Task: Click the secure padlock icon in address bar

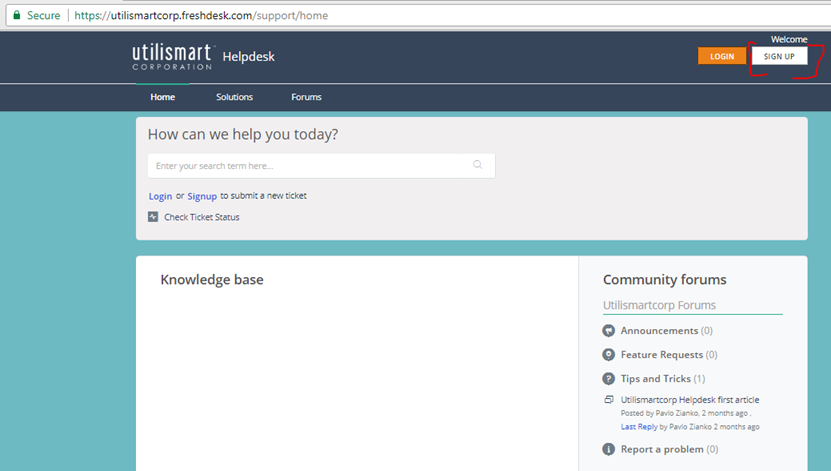Action: pyautogui.click(x=16, y=15)
